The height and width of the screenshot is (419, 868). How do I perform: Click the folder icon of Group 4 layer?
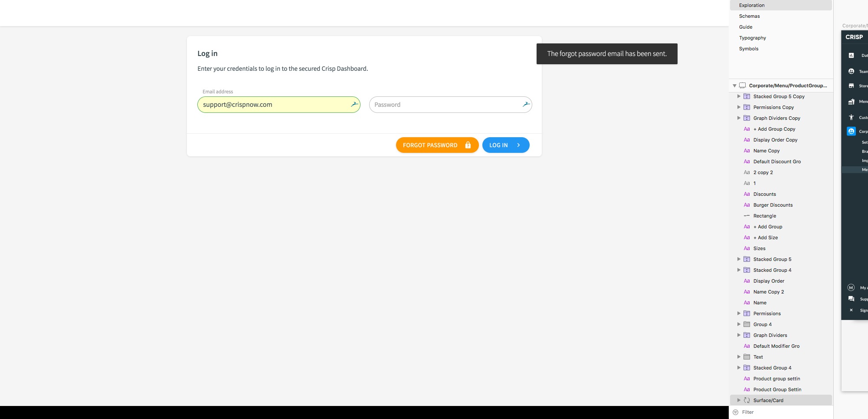tap(747, 324)
